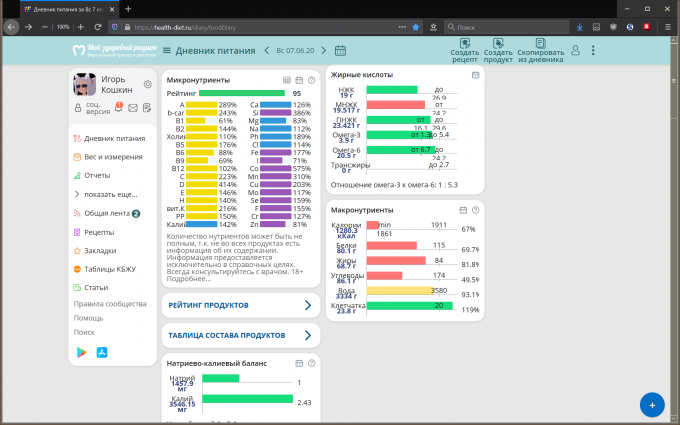Viewport: 680px width, 425px height.
Task: Click the Google Play store icon
Action: [82, 352]
